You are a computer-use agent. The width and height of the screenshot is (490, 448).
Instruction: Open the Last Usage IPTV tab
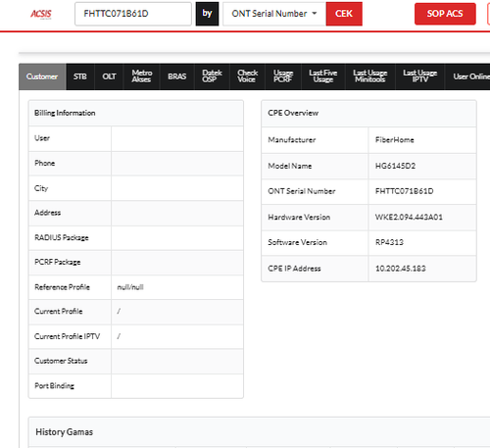pyautogui.click(x=419, y=76)
